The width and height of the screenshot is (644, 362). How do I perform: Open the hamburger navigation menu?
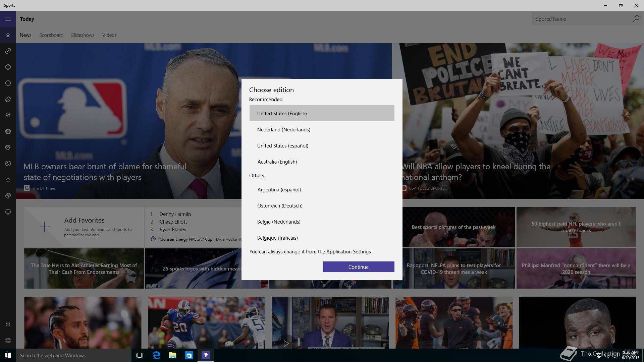(x=8, y=19)
